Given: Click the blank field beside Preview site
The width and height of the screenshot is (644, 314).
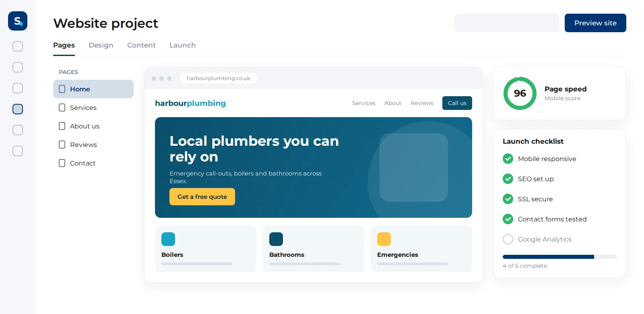Looking at the screenshot, I should click(507, 23).
